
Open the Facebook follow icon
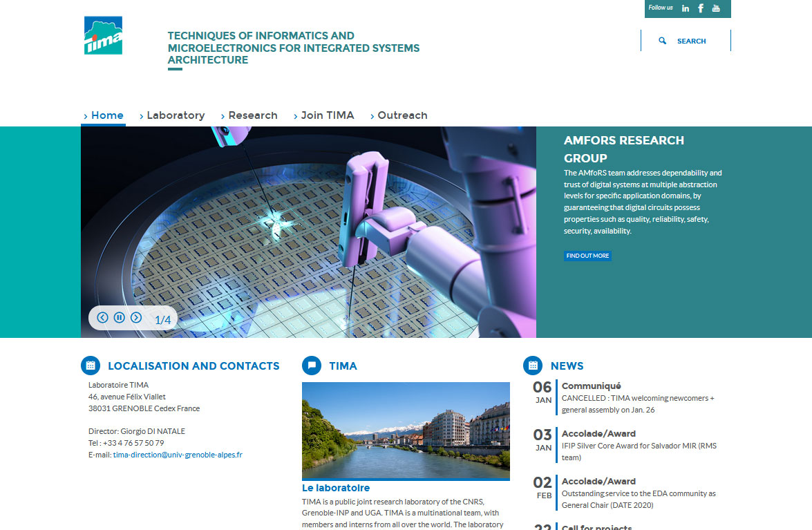tap(701, 8)
